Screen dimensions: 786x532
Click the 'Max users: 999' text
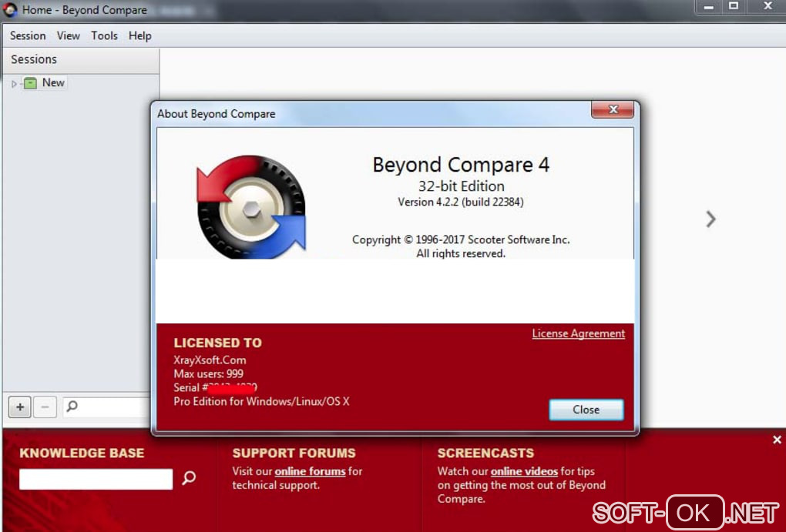tap(208, 373)
